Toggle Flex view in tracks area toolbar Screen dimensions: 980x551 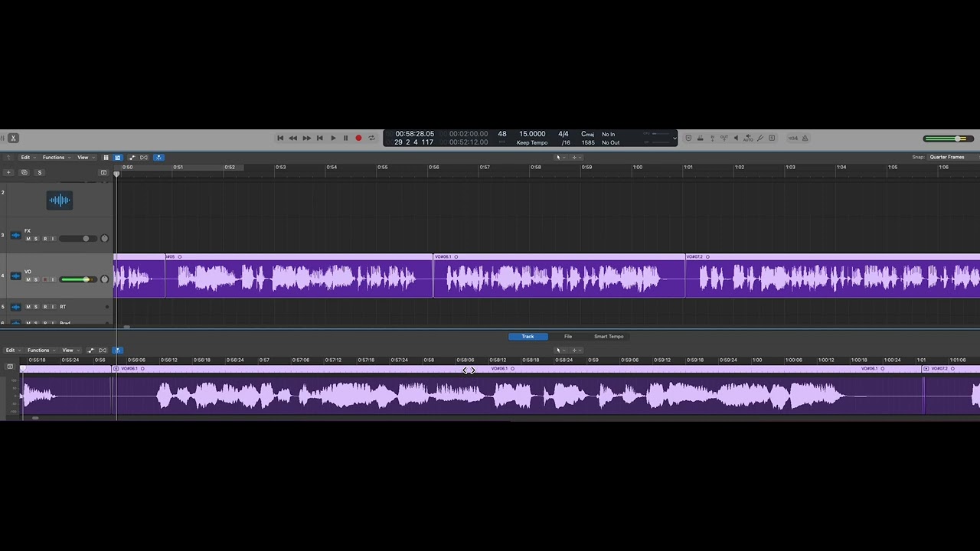pos(143,158)
